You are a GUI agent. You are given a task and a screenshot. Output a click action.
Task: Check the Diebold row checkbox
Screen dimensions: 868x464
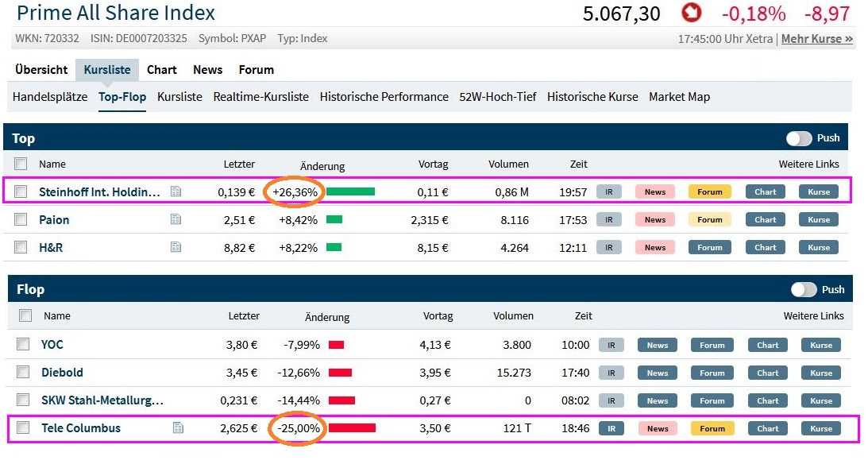24,373
